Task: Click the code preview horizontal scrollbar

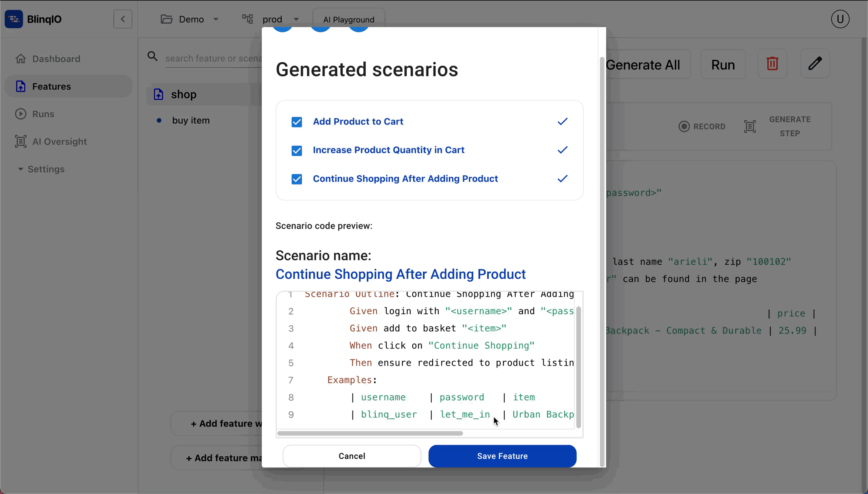Action: [x=370, y=433]
